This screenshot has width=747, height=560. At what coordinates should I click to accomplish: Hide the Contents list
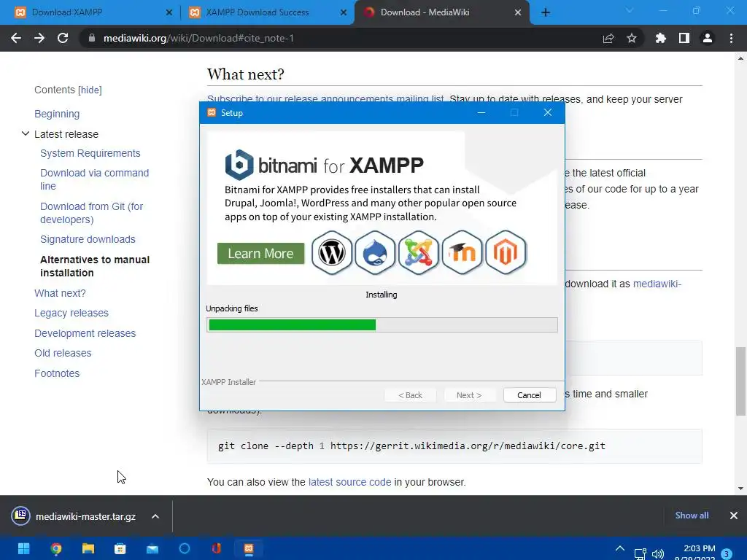tap(90, 90)
